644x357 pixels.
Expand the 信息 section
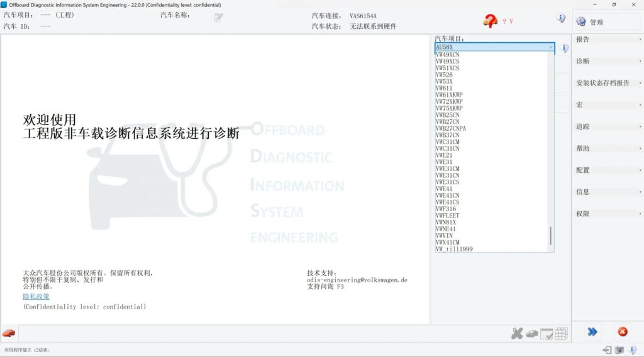point(608,192)
